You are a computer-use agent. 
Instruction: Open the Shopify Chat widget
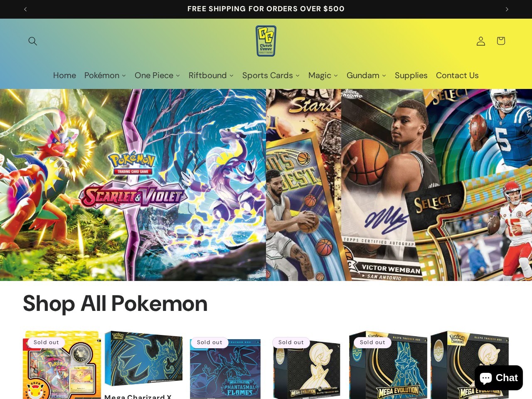pos(498,378)
